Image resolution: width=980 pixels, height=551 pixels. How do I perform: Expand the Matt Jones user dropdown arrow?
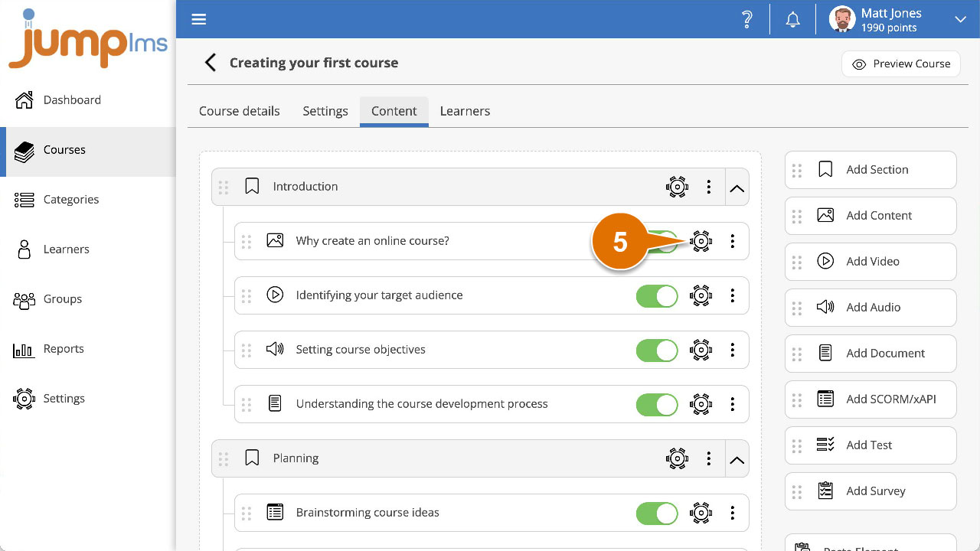960,19
